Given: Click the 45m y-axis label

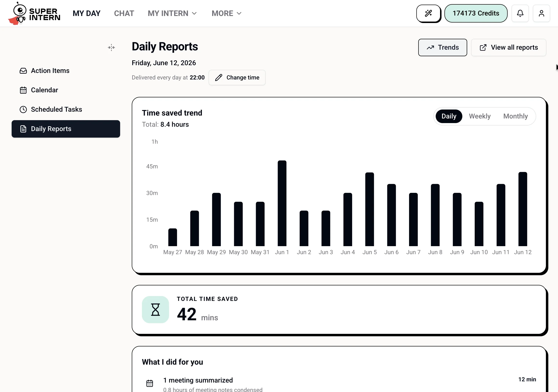Looking at the screenshot, I should coord(152,166).
